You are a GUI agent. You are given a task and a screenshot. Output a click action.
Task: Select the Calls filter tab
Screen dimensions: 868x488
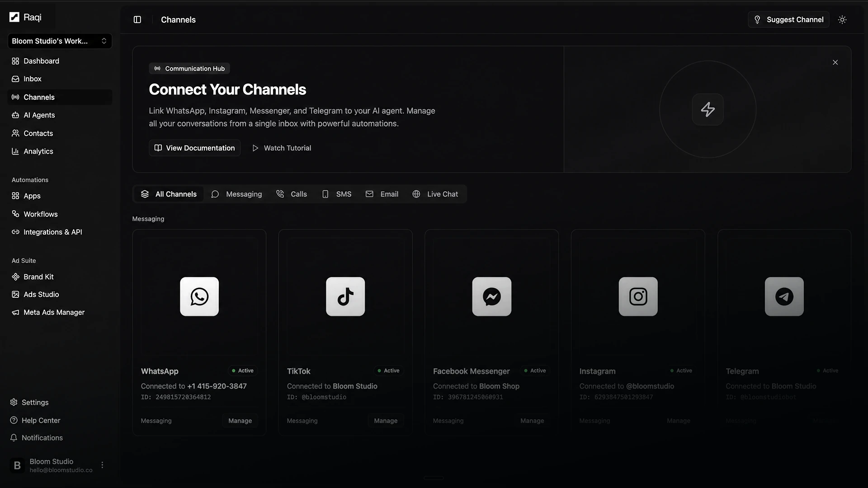pos(292,194)
